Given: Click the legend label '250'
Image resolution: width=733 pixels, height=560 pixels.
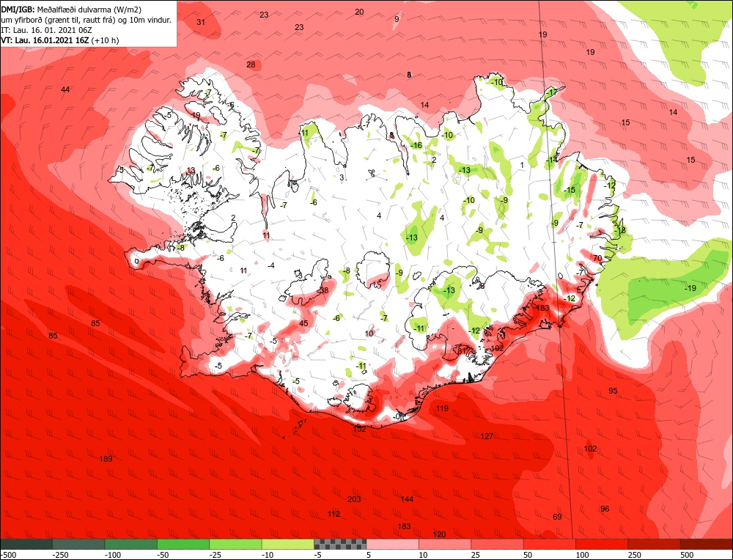Looking at the screenshot, I should click(635, 555).
